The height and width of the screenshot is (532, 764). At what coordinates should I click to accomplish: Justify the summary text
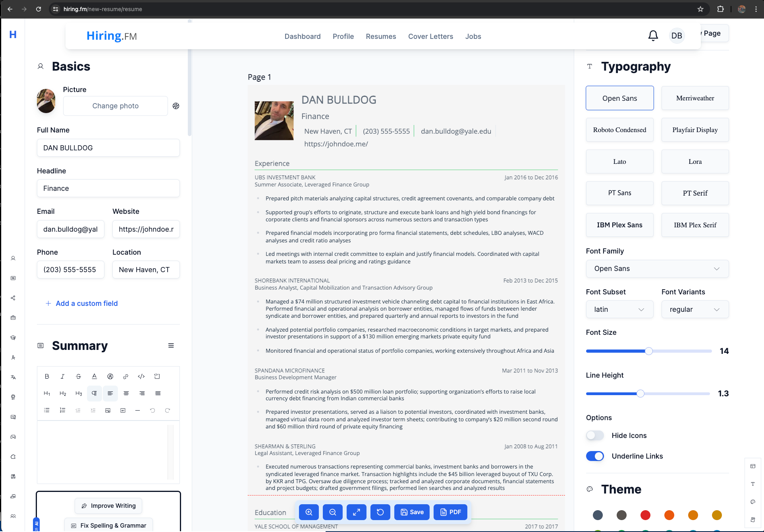[158, 394]
